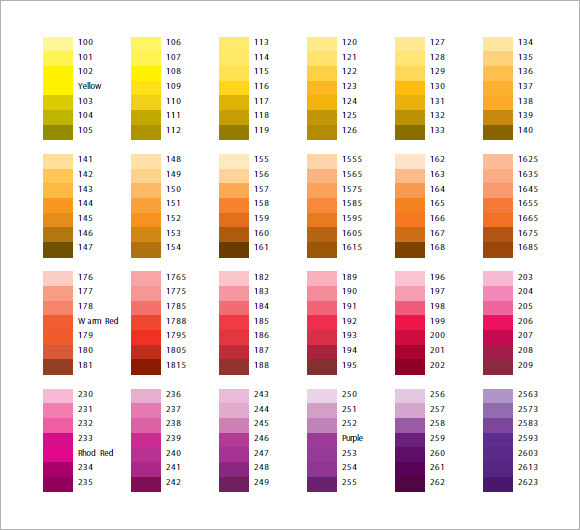Select color swatch 2623
Viewport: 580px width, 530px height.
pos(498,484)
